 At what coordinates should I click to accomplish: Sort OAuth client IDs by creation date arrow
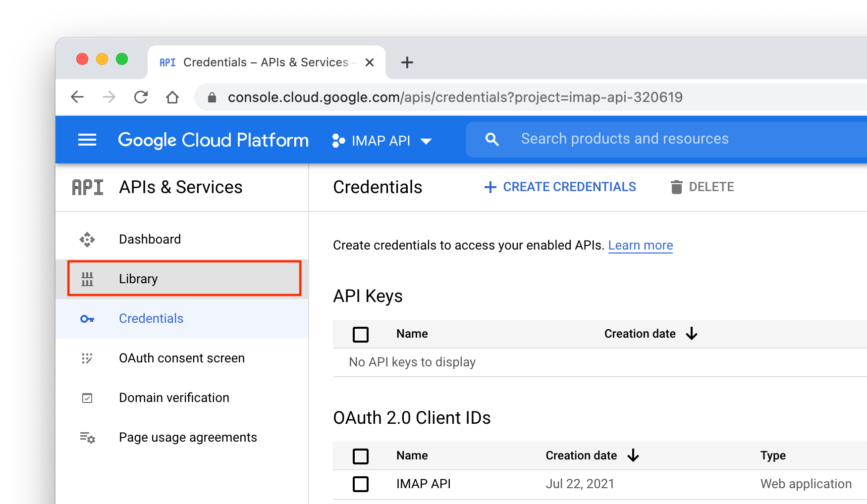[x=633, y=455]
